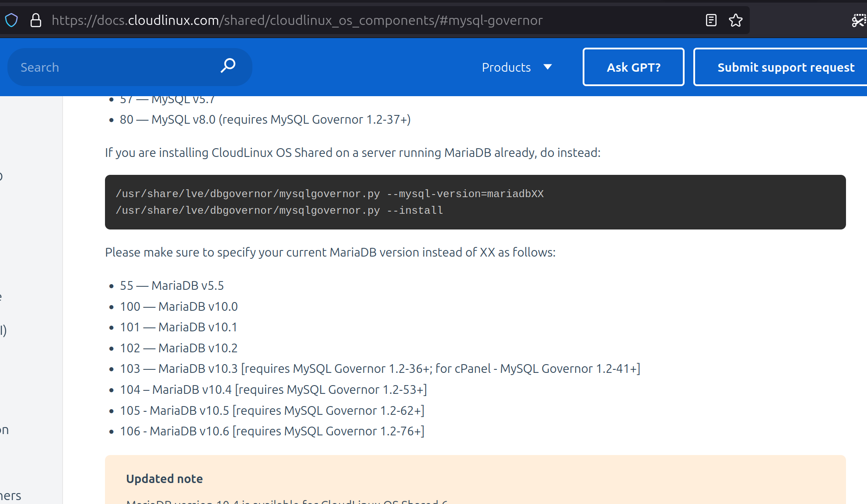Click the 106 - MariaDB v10.6 list item

272,431
